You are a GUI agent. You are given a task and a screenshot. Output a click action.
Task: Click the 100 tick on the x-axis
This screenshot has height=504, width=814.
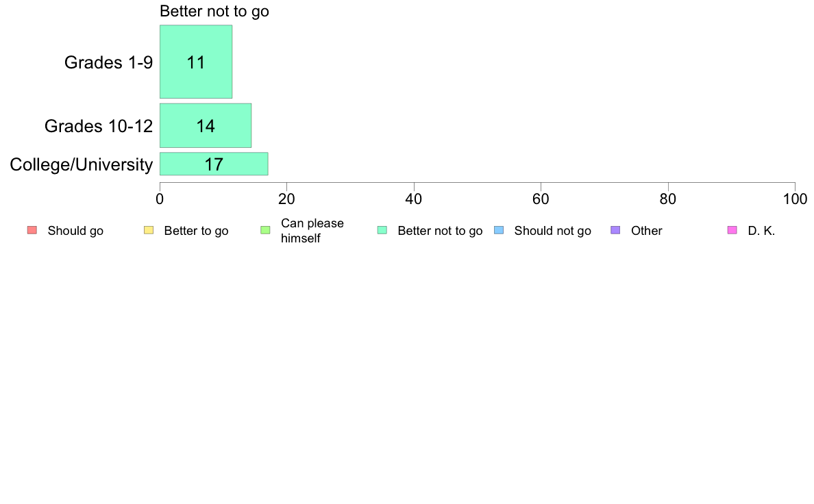(x=795, y=199)
